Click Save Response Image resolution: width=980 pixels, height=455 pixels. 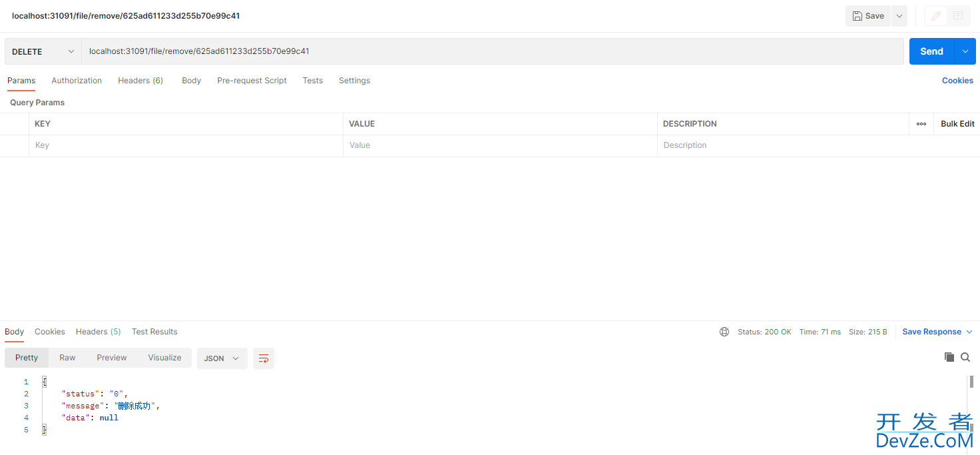click(932, 332)
